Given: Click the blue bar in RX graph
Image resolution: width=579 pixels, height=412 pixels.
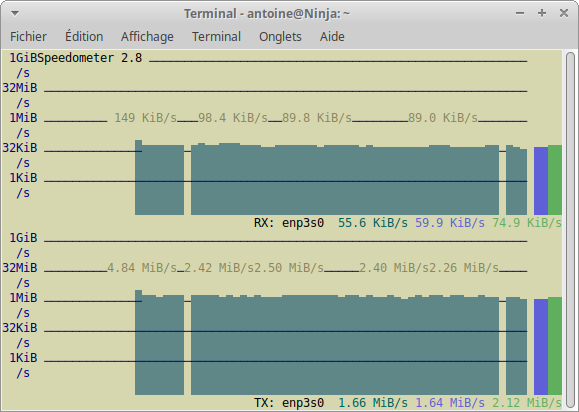Looking at the screenshot, I should 541,181.
